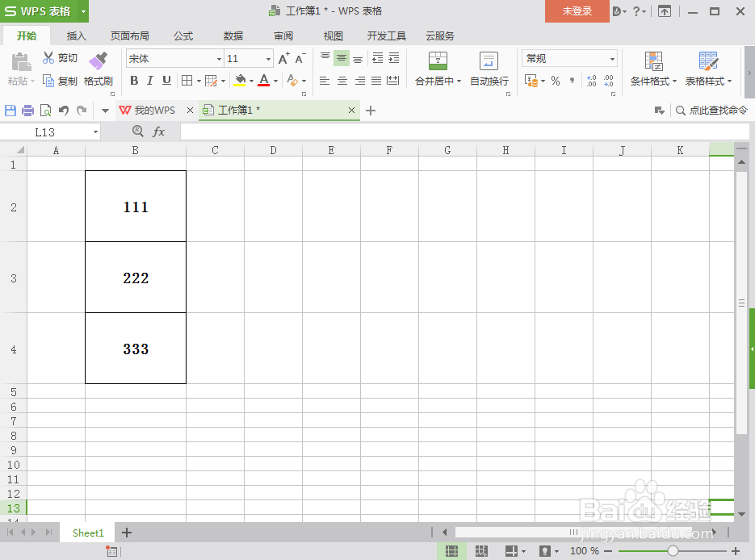Open the font name dropdown
This screenshot has height=560, width=755.
click(x=219, y=59)
